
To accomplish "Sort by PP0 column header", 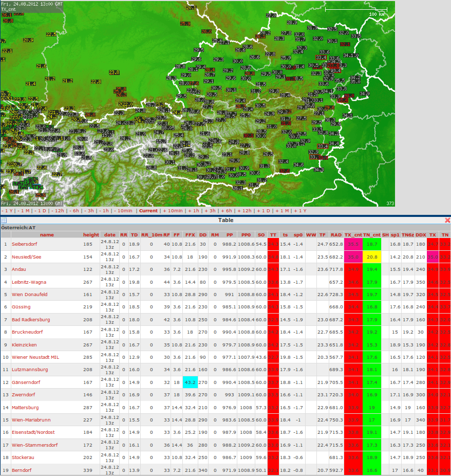I will coord(246,235).
